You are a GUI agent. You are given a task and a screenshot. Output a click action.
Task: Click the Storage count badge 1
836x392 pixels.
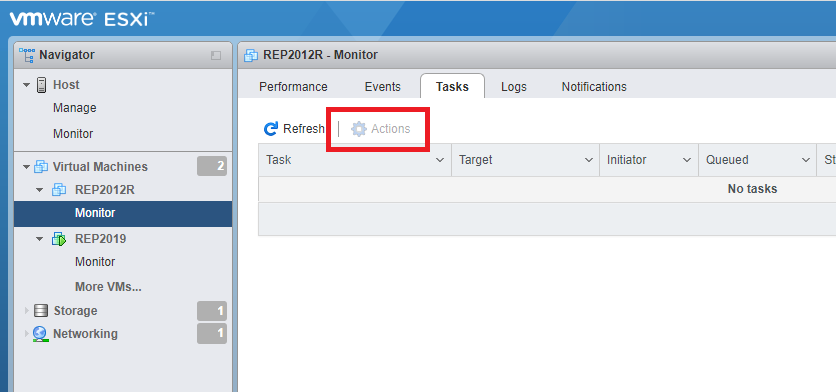click(x=212, y=311)
